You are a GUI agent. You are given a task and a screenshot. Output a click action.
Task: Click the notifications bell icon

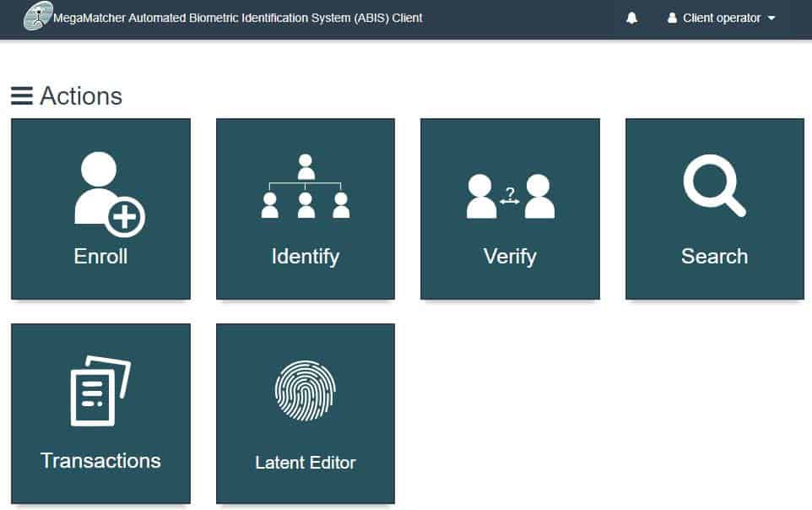click(631, 18)
